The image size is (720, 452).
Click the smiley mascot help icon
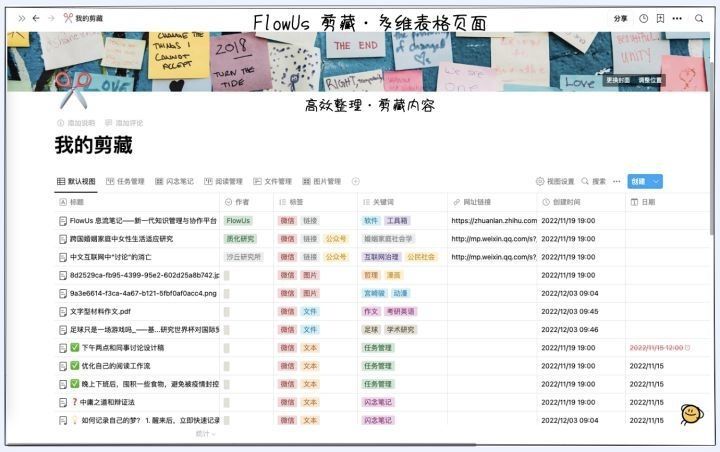click(x=691, y=414)
